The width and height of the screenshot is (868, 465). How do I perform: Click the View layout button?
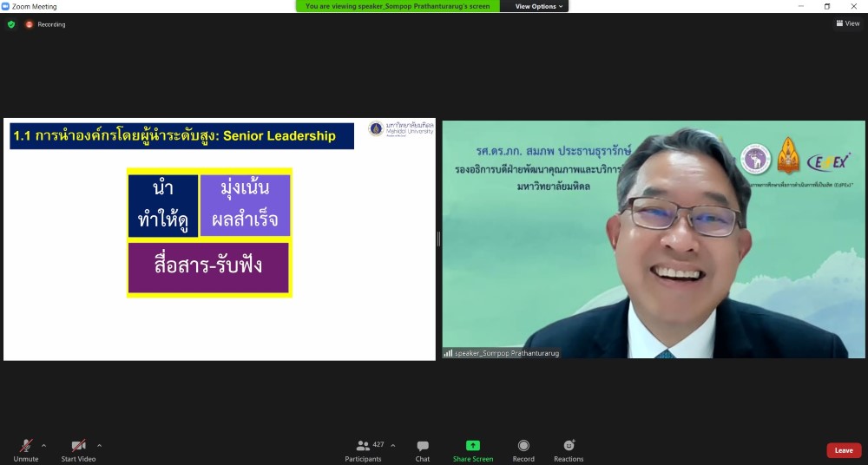[847, 23]
